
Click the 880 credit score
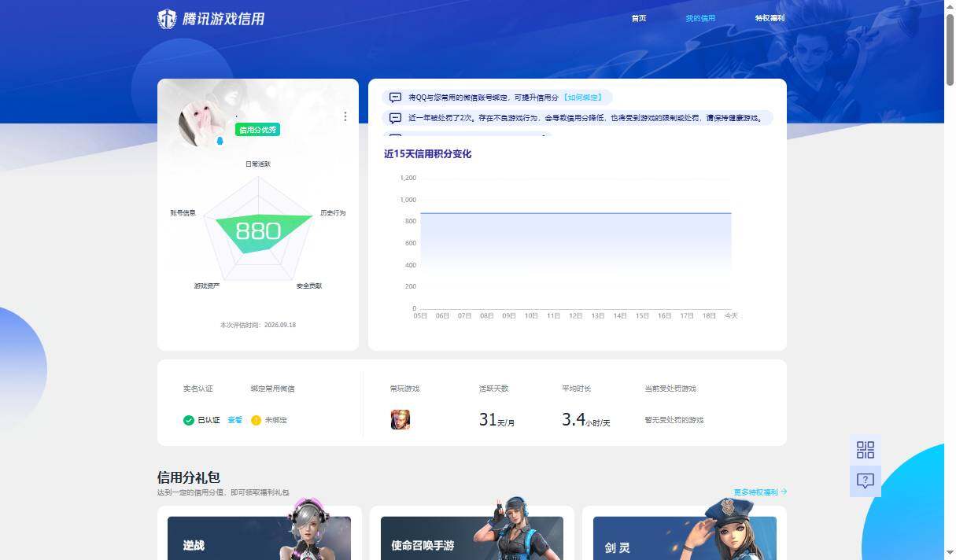click(x=258, y=231)
